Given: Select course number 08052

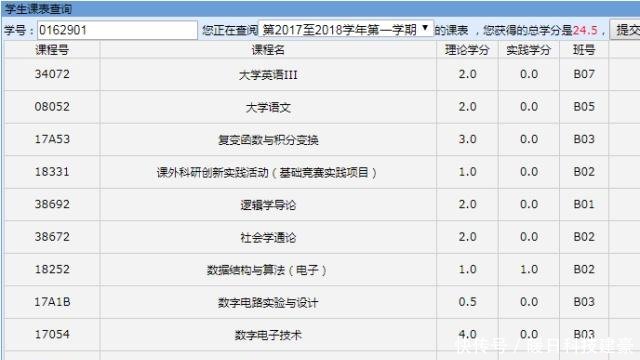Looking at the screenshot, I should point(52,107).
